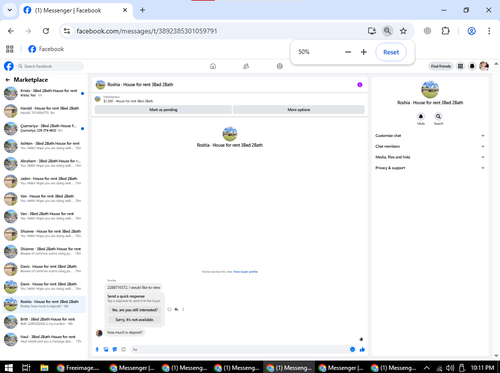Viewport: 500px width, 373px height.
Task: Open Abraham's conversation in the list
Action: [x=44, y=163]
